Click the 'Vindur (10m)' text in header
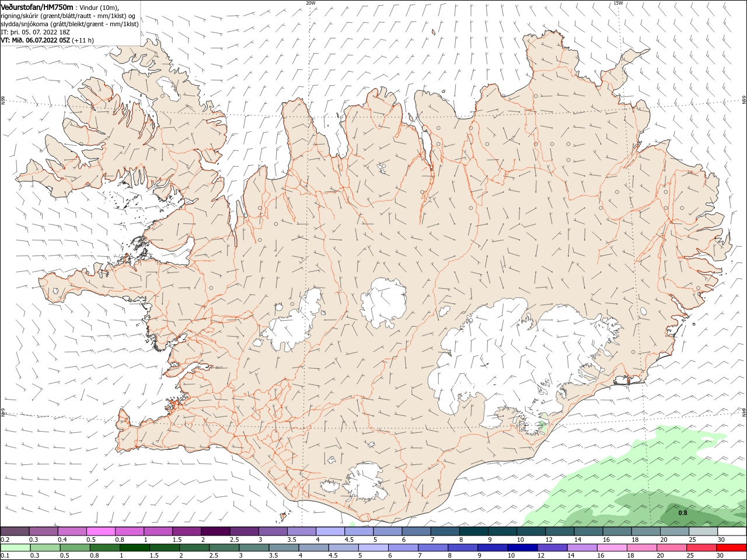 coord(99,8)
